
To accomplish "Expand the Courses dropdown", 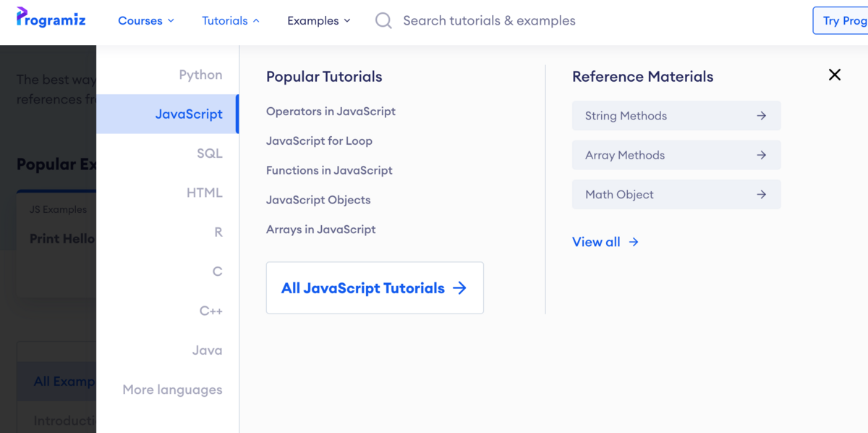I will point(146,21).
